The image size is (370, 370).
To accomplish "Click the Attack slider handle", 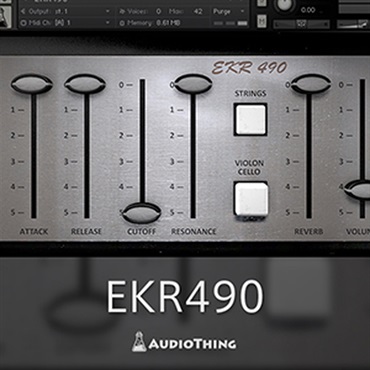I will pyautogui.click(x=32, y=84).
